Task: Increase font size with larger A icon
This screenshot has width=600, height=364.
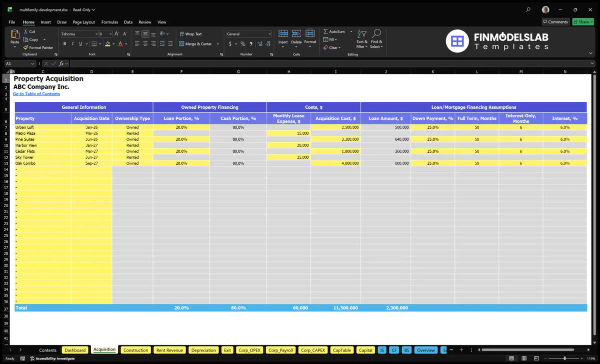Action: pyautogui.click(x=117, y=34)
